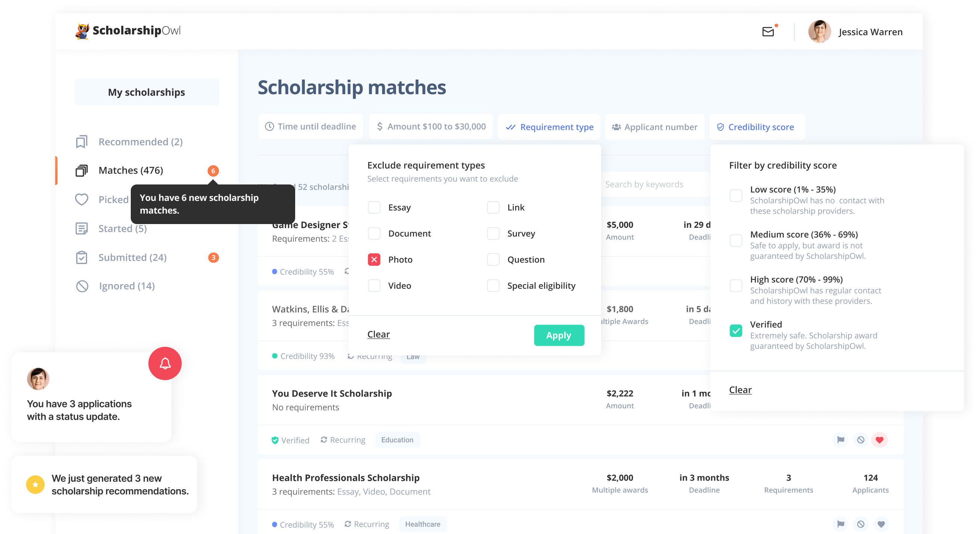Flag the You Deserve It Scholarship
This screenshot has height=534, width=980.
pyautogui.click(x=840, y=440)
